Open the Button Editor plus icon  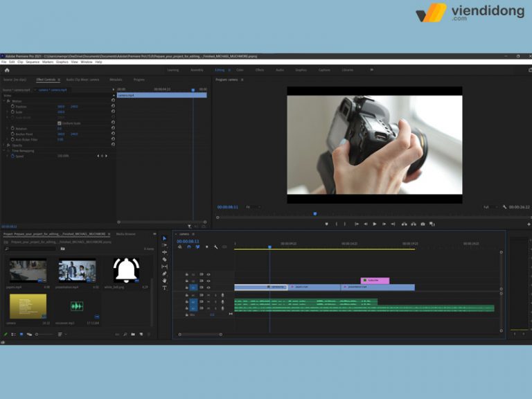(x=529, y=224)
